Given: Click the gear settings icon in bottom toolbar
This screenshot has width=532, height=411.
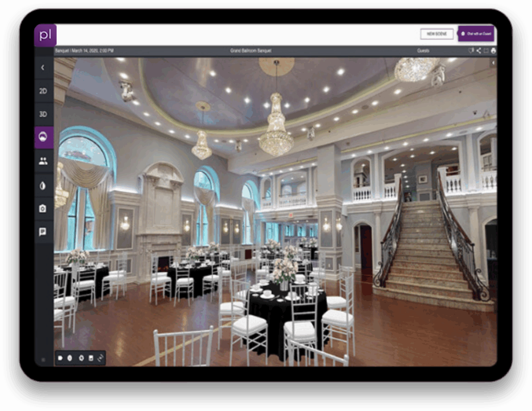Looking at the screenshot, I should (81, 358).
